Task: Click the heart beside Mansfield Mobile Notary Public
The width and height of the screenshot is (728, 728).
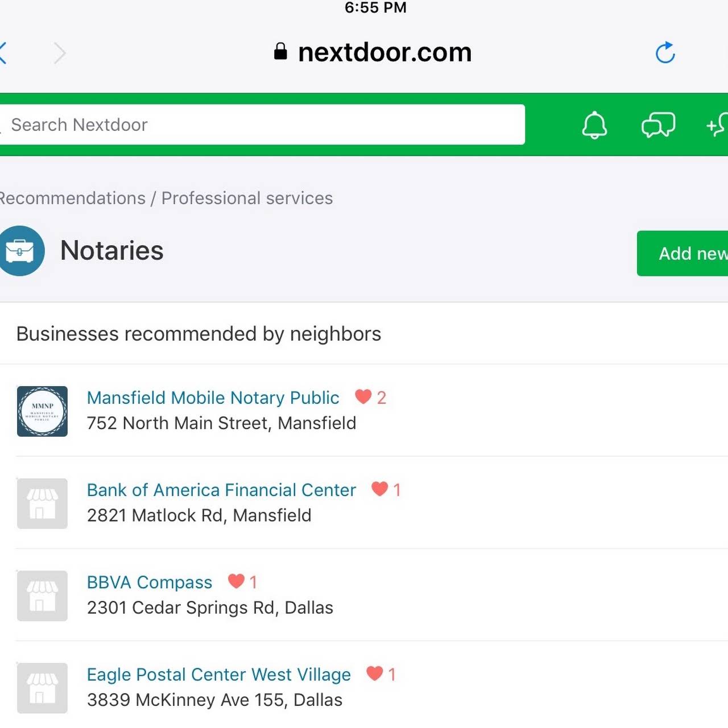Action: coord(363,396)
